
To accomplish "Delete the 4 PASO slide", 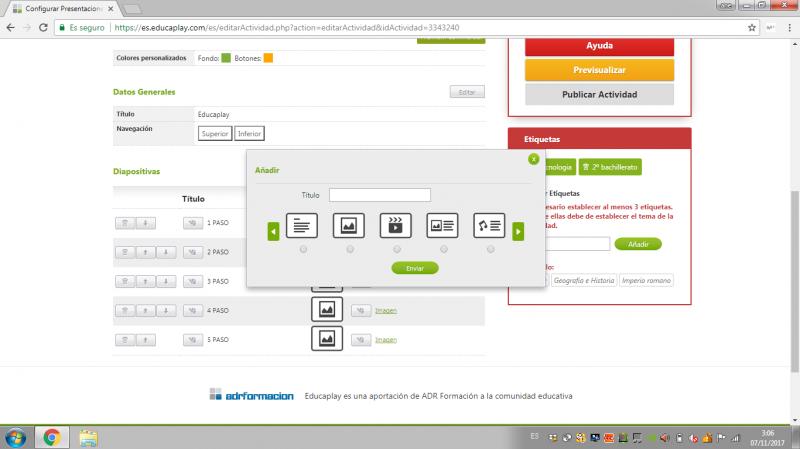I will click(x=125, y=310).
